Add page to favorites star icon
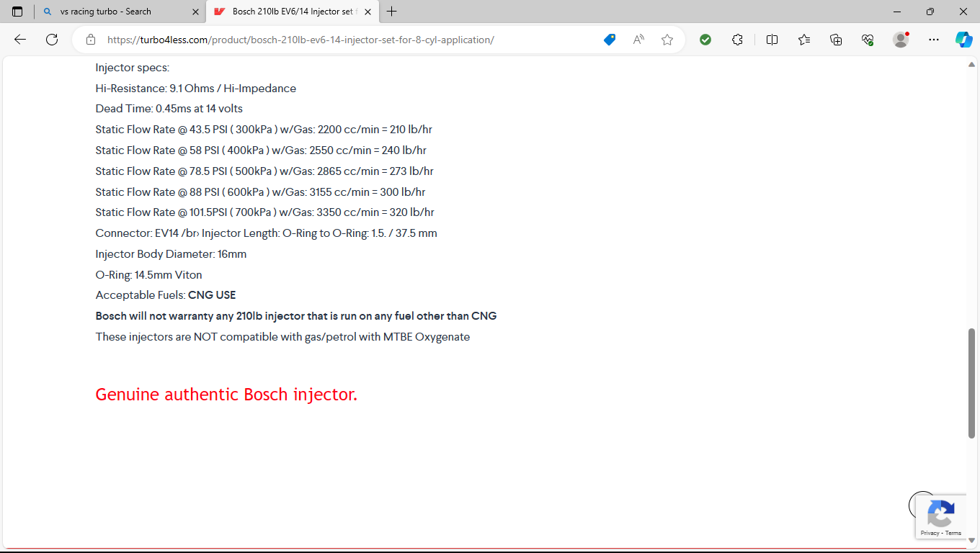 click(667, 40)
